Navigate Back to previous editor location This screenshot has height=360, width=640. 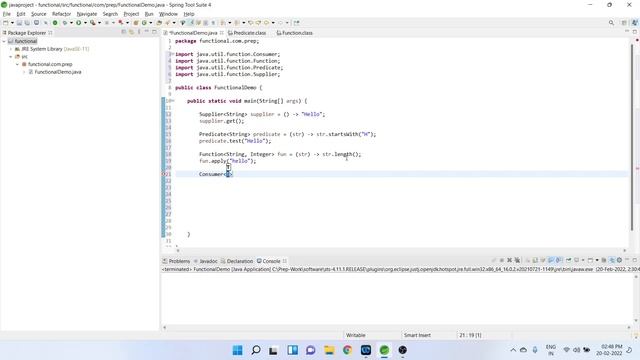click(266, 22)
